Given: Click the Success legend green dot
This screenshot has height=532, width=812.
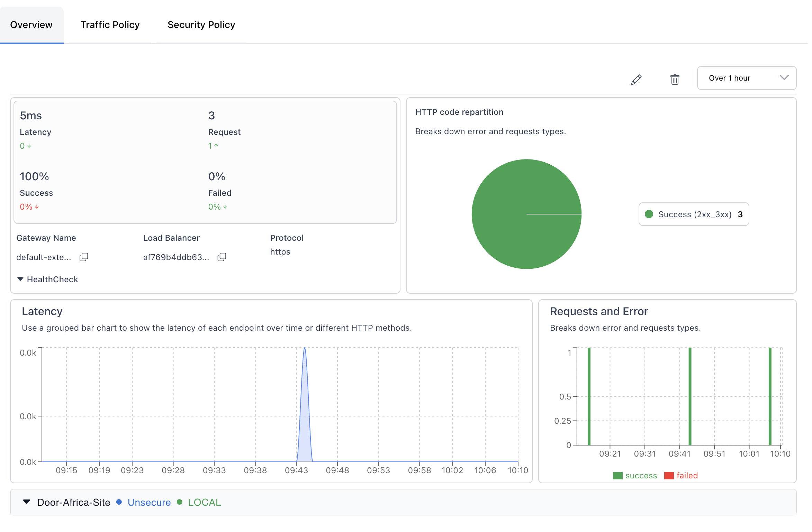Looking at the screenshot, I should click(649, 214).
